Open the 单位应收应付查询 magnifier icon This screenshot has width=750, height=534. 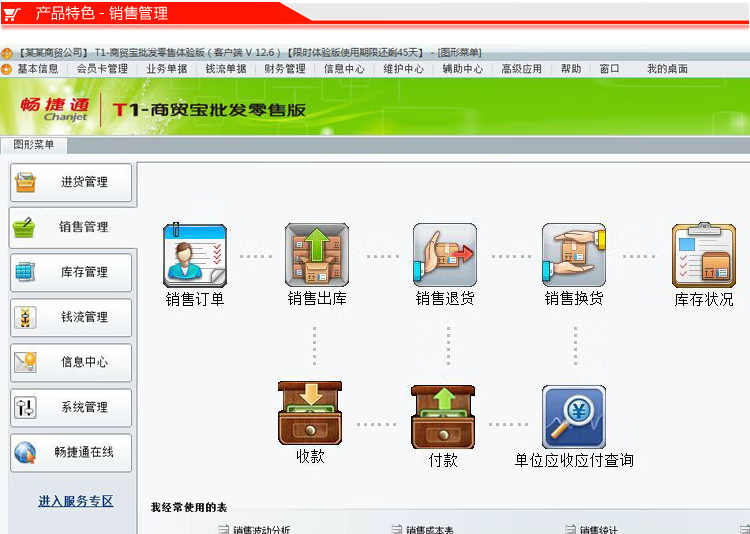click(574, 417)
